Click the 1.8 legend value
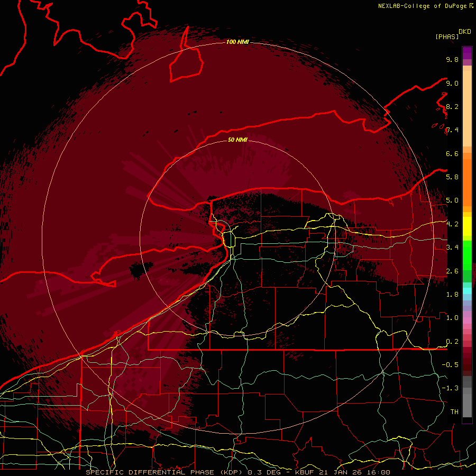The image size is (476, 476). (x=452, y=295)
